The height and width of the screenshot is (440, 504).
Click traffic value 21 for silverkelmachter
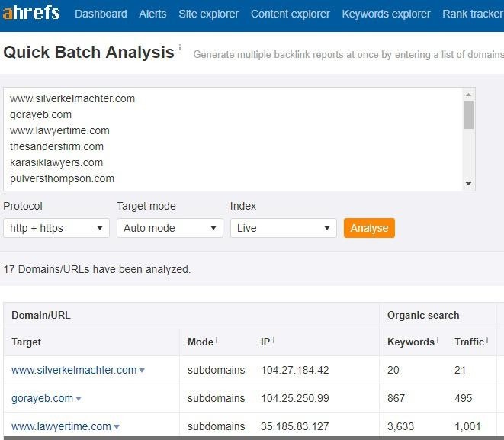(x=460, y=371)
